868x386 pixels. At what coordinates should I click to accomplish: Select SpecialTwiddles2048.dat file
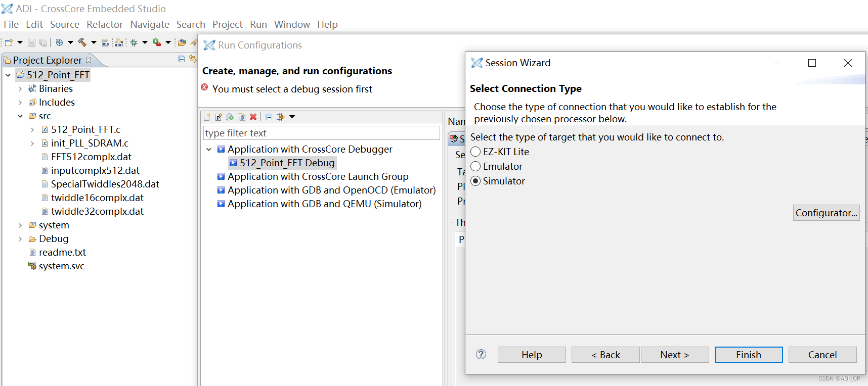[x=100, y=184]
